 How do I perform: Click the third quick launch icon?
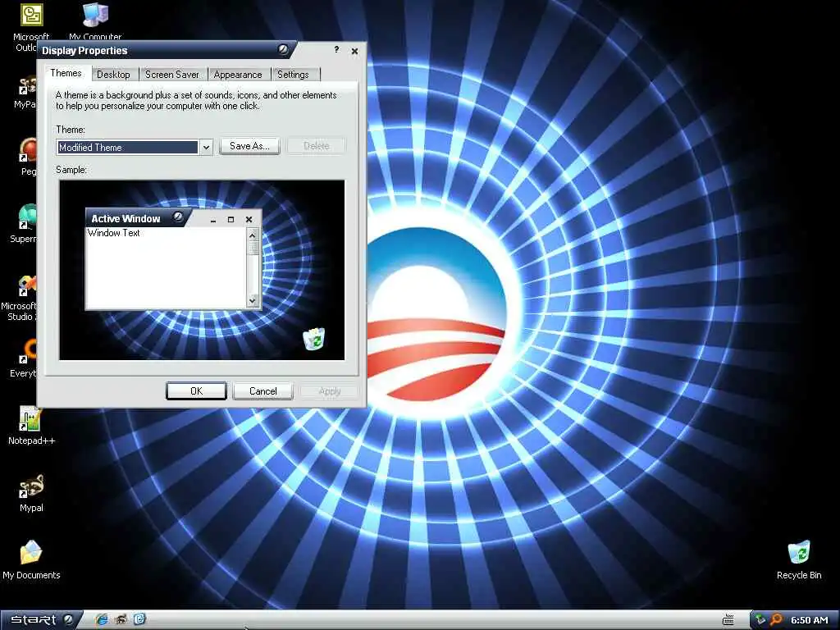pos(139,619)
